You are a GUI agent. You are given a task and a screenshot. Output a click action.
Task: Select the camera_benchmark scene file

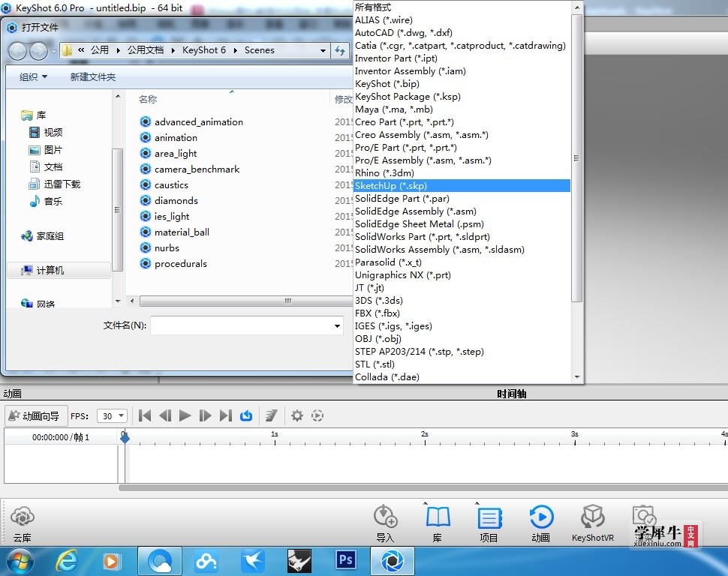click(189, 169)
